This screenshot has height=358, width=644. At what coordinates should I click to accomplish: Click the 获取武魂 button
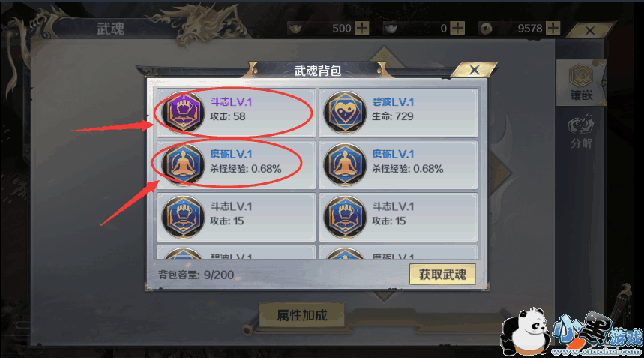(x=442, y=274)
